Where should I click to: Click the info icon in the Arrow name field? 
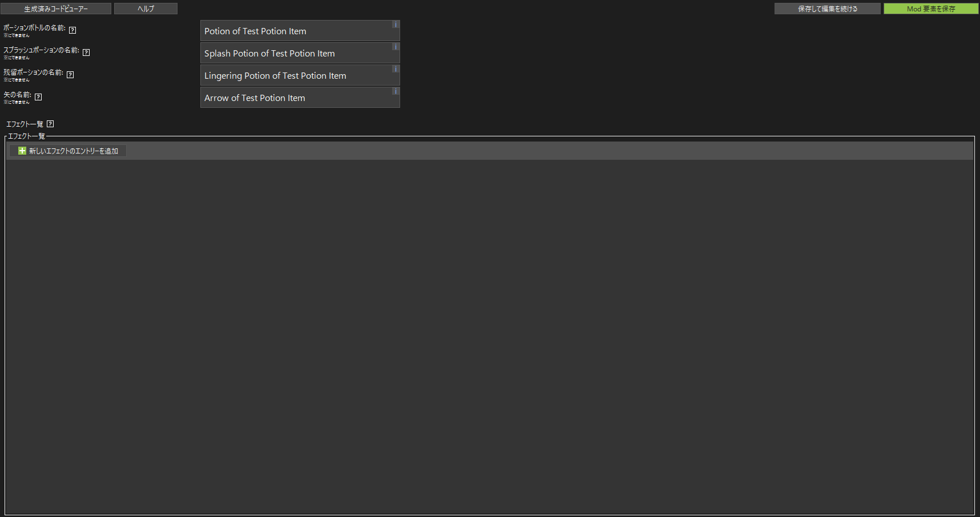click(395, 91)
